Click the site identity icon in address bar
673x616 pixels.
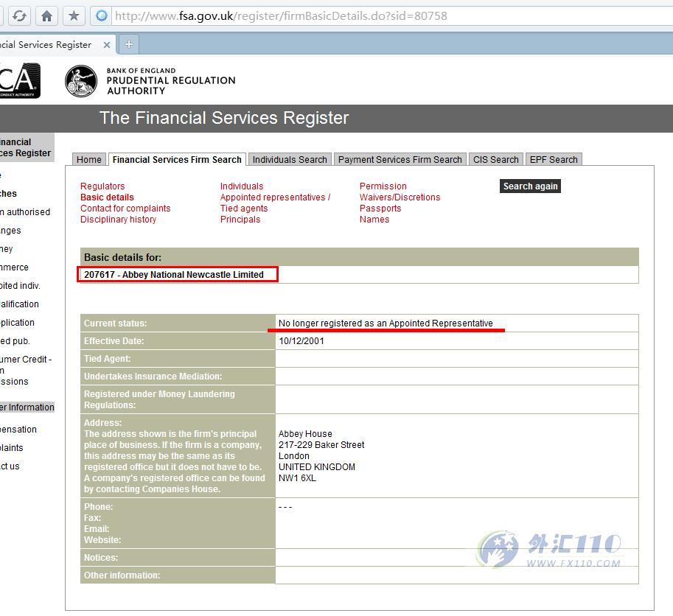coord(102,16)
